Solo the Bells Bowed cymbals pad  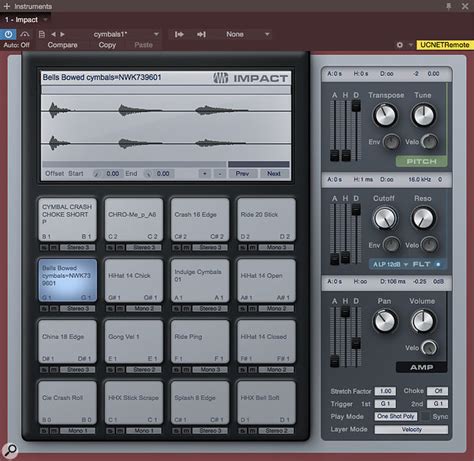(x=44, y=309)
